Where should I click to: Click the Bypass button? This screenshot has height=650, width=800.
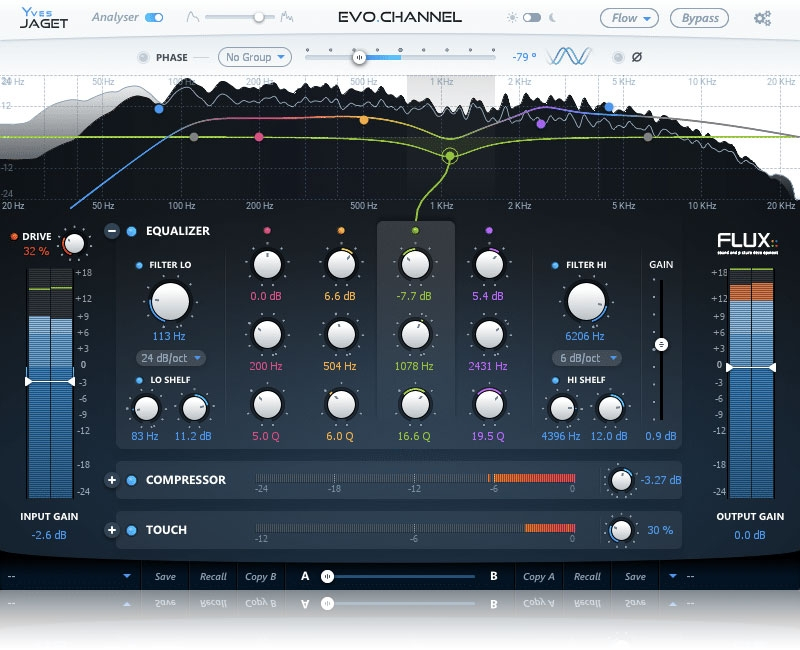(699, 18)
